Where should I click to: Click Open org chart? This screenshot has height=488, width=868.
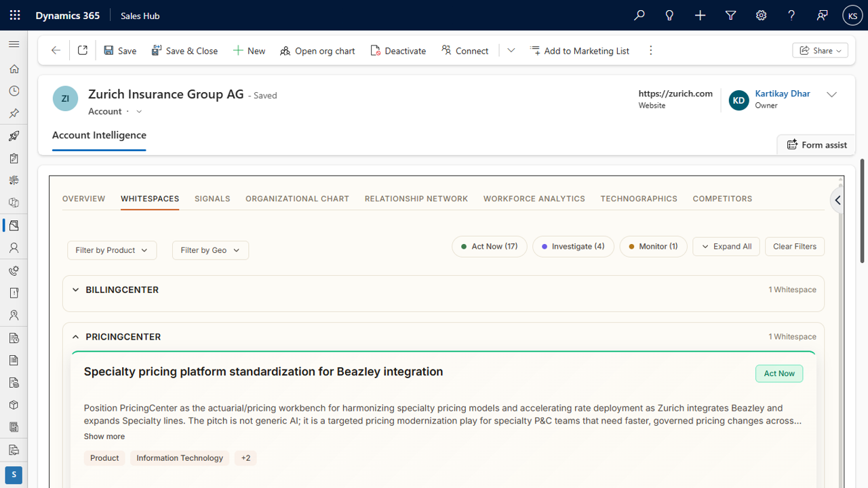click(x=317, y=50)
